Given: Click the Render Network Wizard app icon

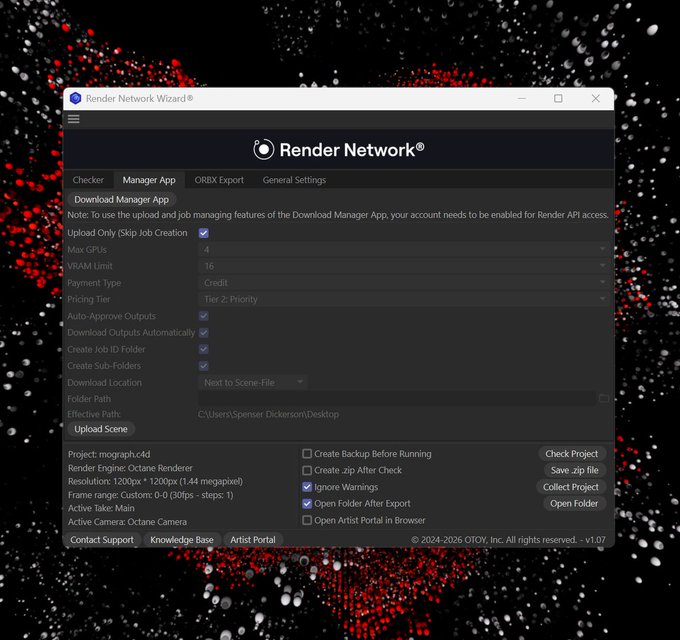Looking at the screenshot, I should tap(75, 98).
